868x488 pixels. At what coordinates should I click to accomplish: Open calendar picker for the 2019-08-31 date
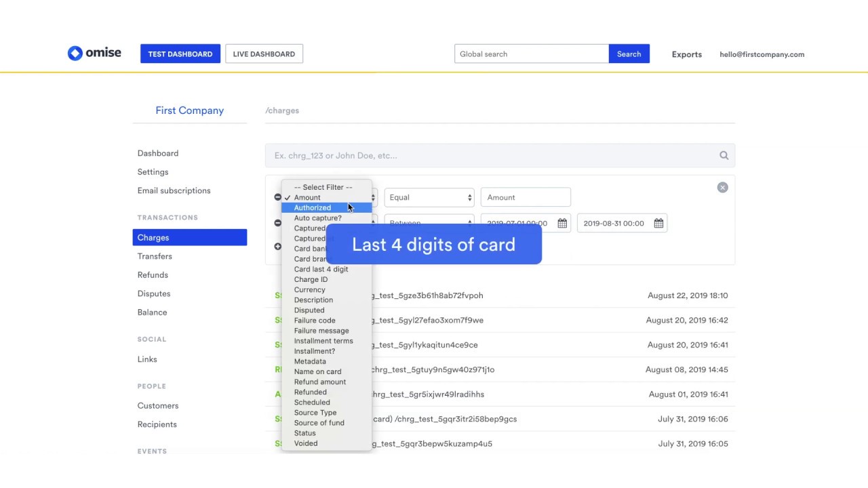tap(658, 223)
